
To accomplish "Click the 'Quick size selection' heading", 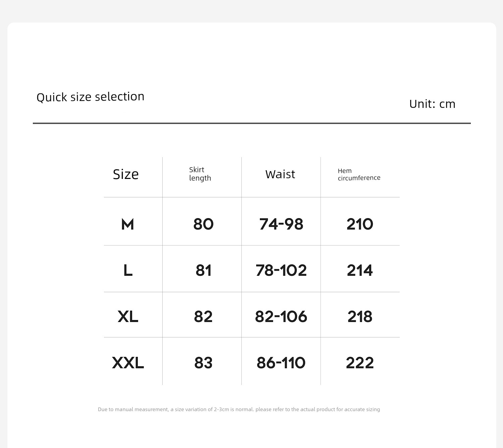I will point(91,97).
